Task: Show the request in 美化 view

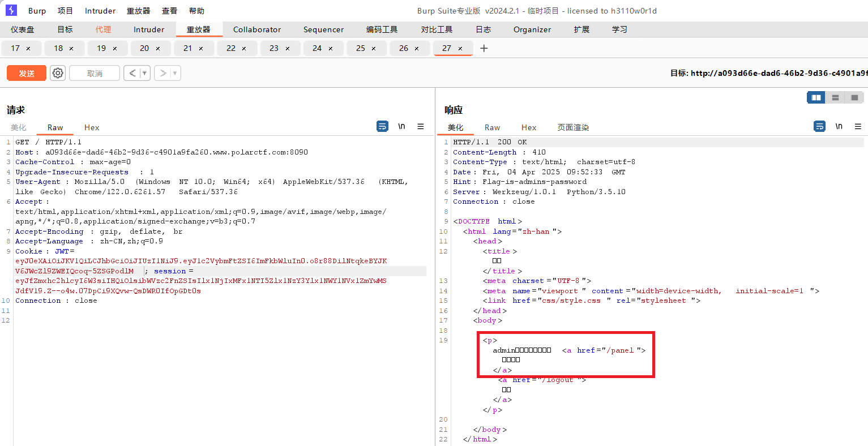Action: tap(19, 127)
